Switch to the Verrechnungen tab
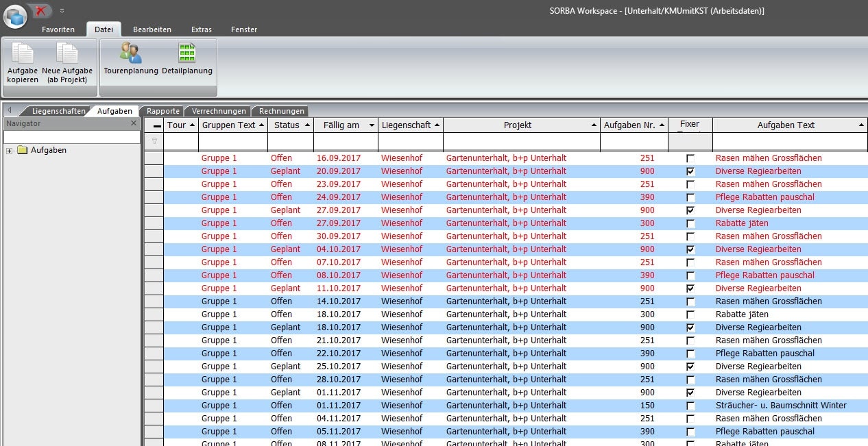The width and height of the screenshot is (868, 446). point(219,111)
